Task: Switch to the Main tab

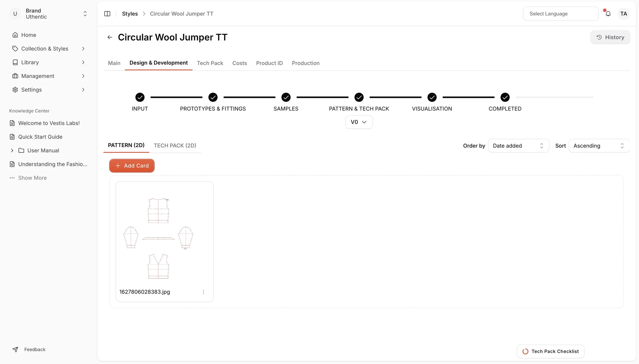Action: click(x=114, y=63)
